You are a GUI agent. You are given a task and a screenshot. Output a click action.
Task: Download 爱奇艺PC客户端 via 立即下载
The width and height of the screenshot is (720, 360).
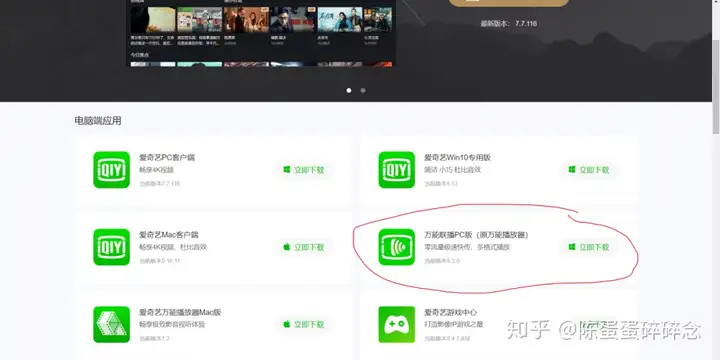(304, 170)
